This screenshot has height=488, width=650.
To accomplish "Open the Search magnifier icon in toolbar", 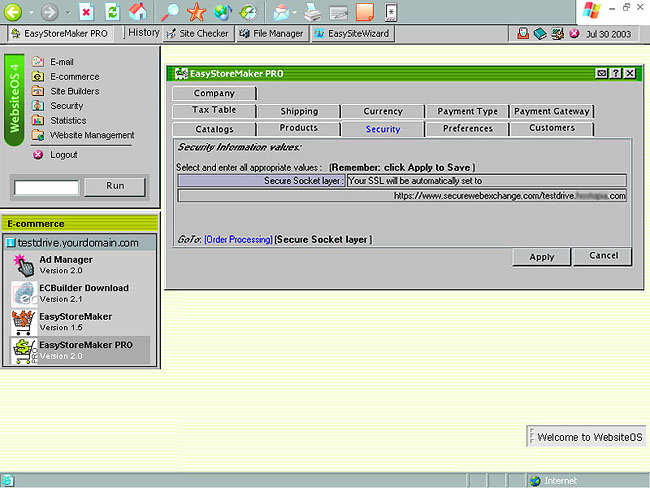I will point(170,12).
